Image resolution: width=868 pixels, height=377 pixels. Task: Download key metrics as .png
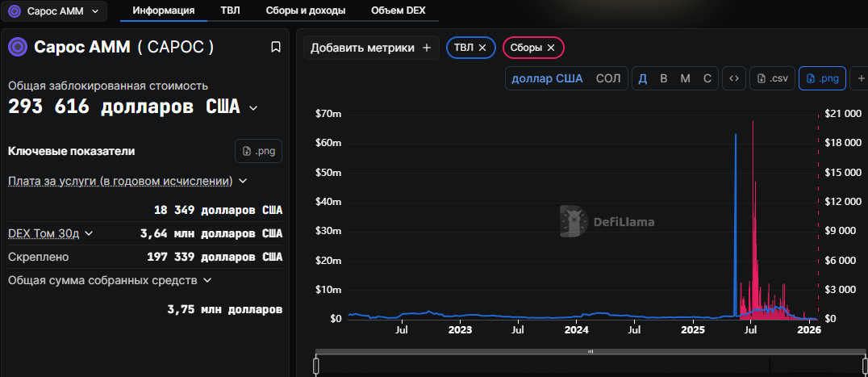tap(258, 151)
